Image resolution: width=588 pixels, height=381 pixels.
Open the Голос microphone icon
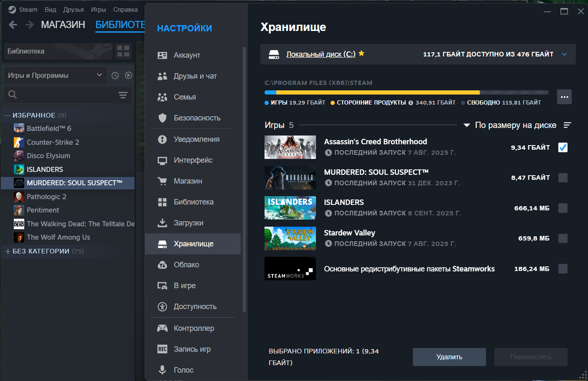162,370
